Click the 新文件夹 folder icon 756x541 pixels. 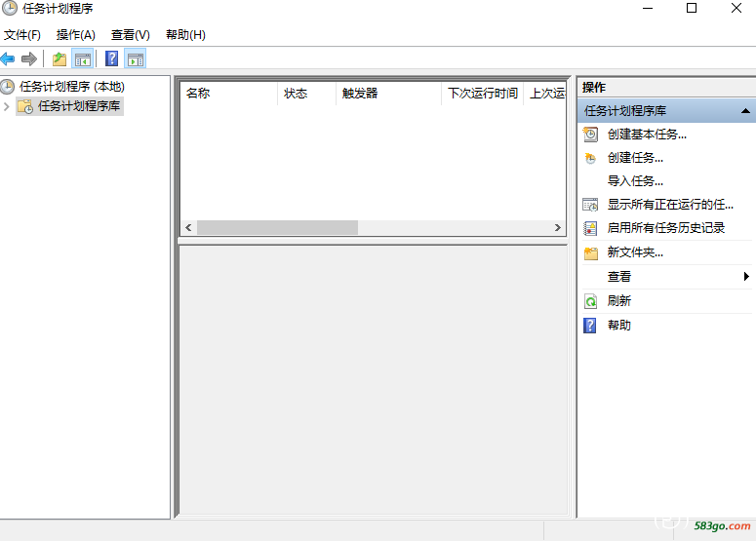click(590, 252)
